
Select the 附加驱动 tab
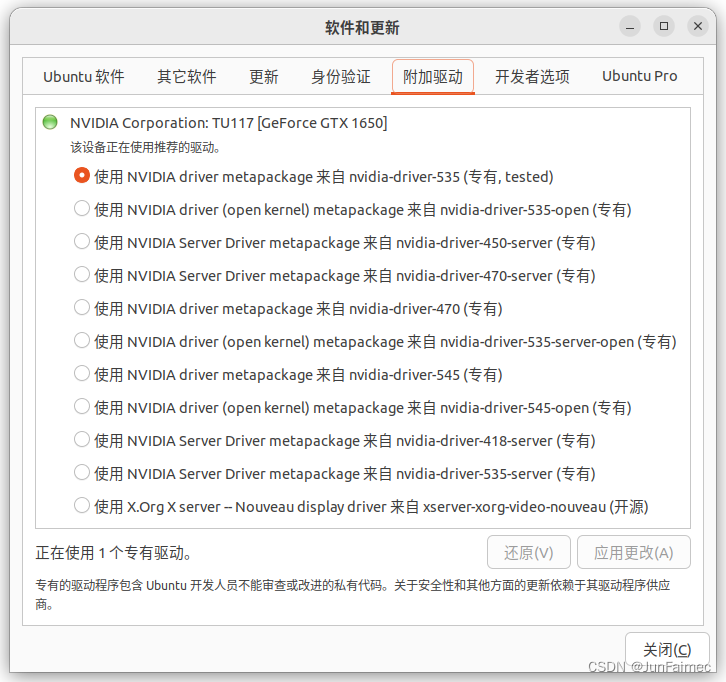[x=432, y=76]
